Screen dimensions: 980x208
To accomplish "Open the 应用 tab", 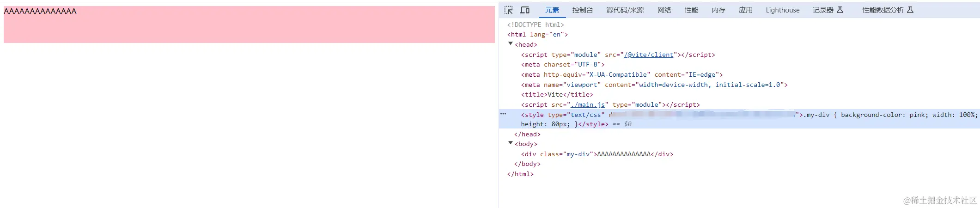I will pos(745,10).
